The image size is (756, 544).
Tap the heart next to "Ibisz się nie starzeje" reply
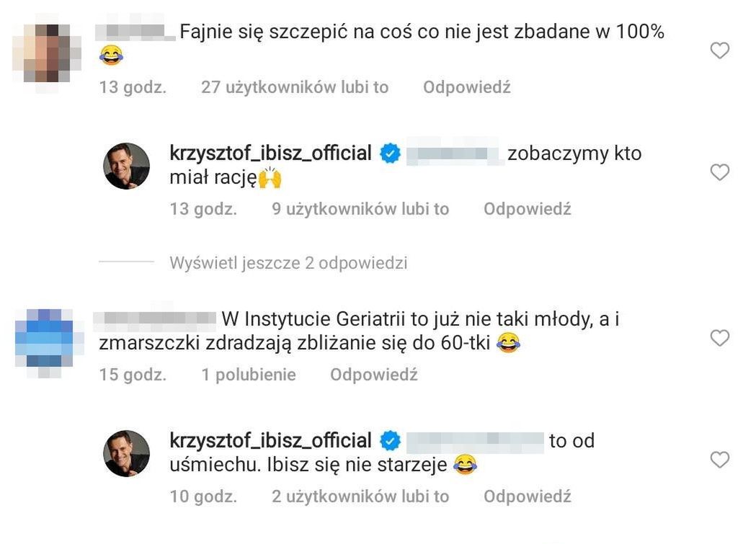click(719, 459)
